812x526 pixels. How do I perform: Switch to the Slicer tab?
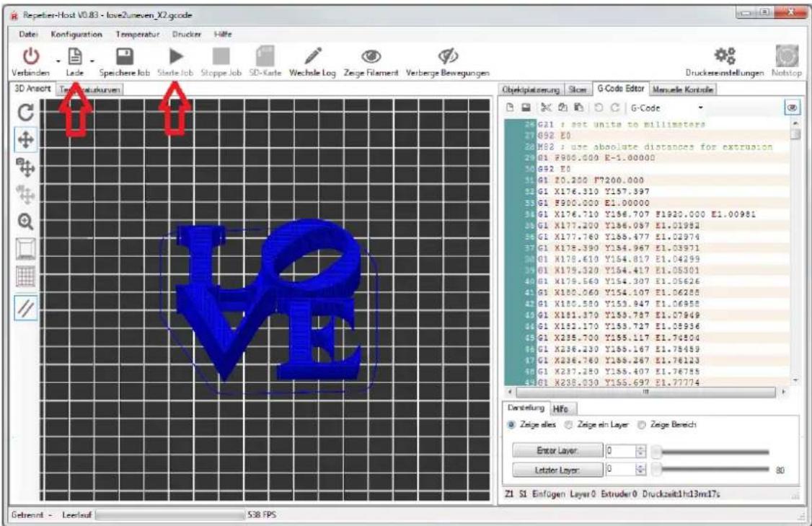[x=578, y=89]
